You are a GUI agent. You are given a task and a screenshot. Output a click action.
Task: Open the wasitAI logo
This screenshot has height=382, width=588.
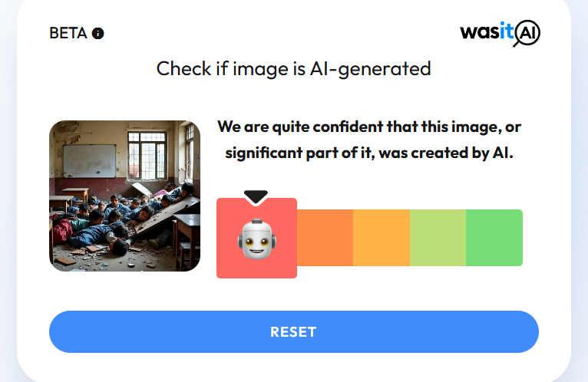500,33
